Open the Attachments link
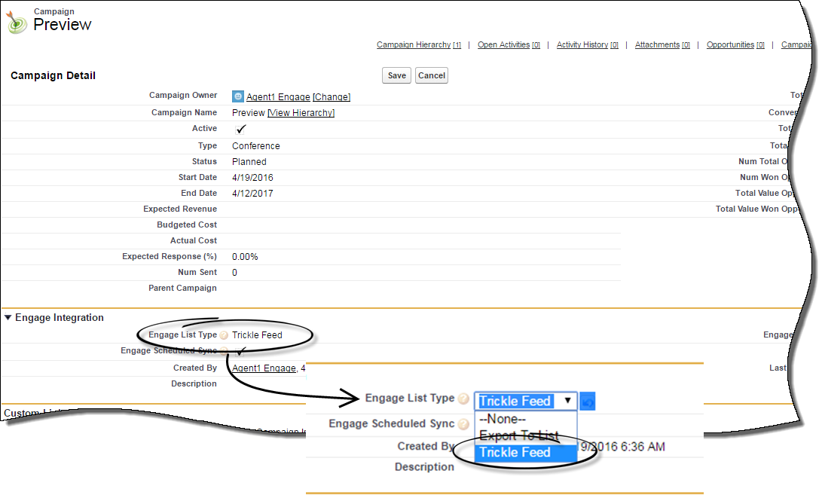 (x=657, y=45)
